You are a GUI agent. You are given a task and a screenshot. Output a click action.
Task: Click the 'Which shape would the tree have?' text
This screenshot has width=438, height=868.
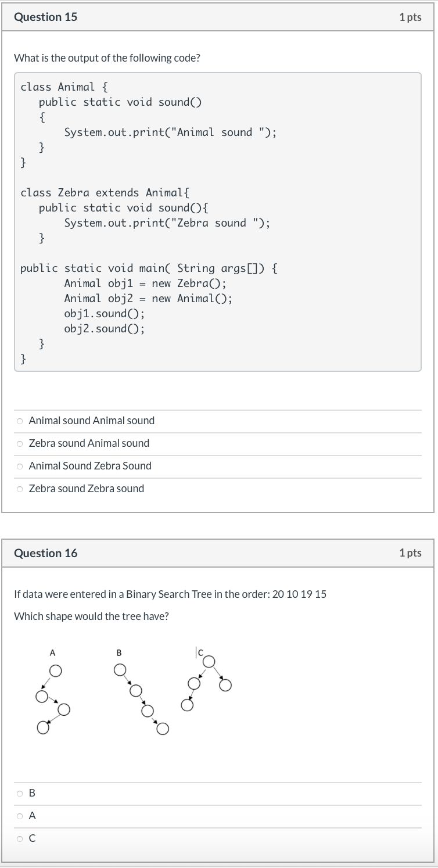91,616
